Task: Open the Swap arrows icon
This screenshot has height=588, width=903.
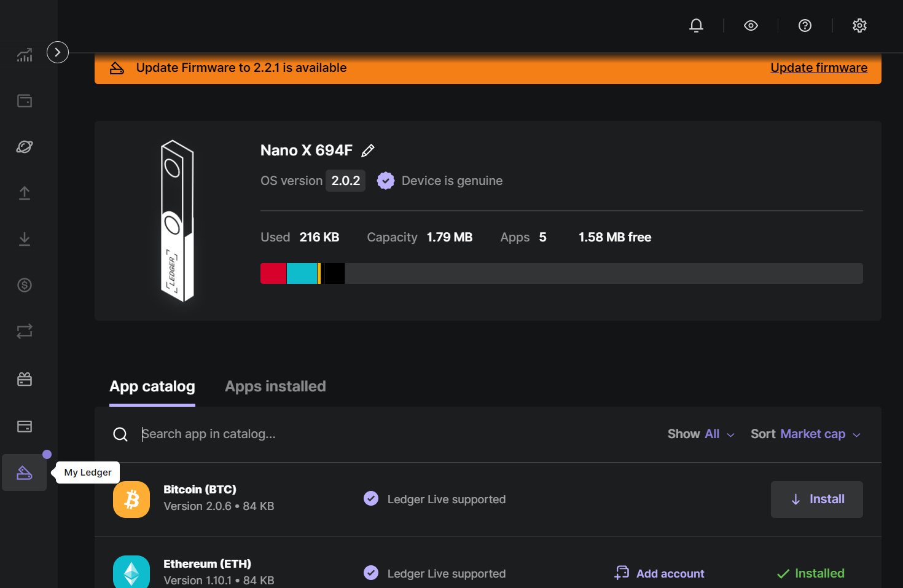Action: coord(25,331)
